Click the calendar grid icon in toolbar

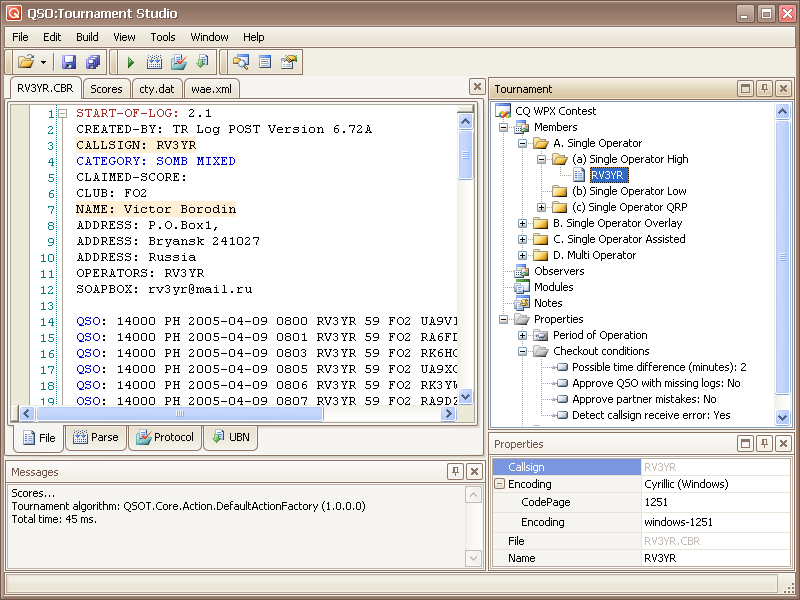click(x=154, y=62)
